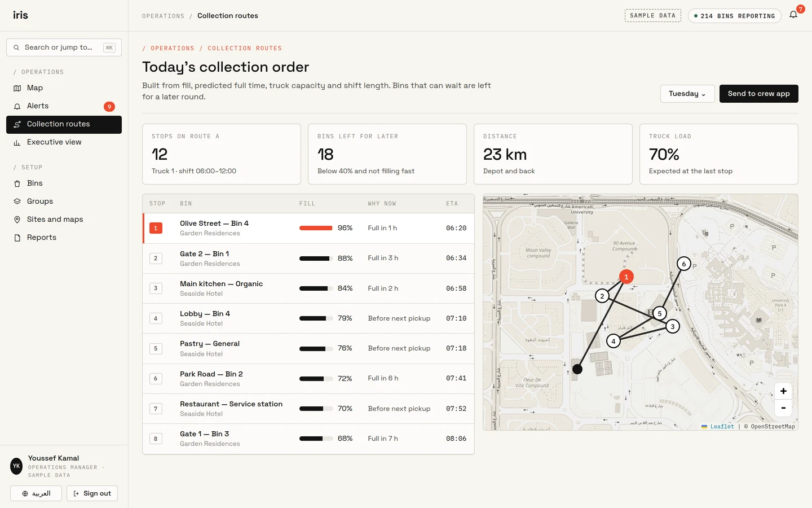Open the Reports menu item
The image size is (812, 508).
pos(64,238)
